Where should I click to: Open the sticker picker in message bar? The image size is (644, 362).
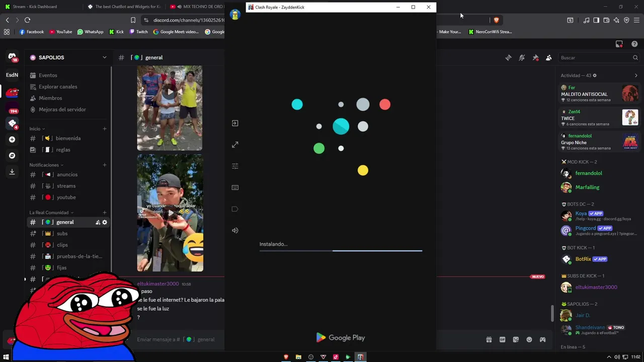(516, 339)
